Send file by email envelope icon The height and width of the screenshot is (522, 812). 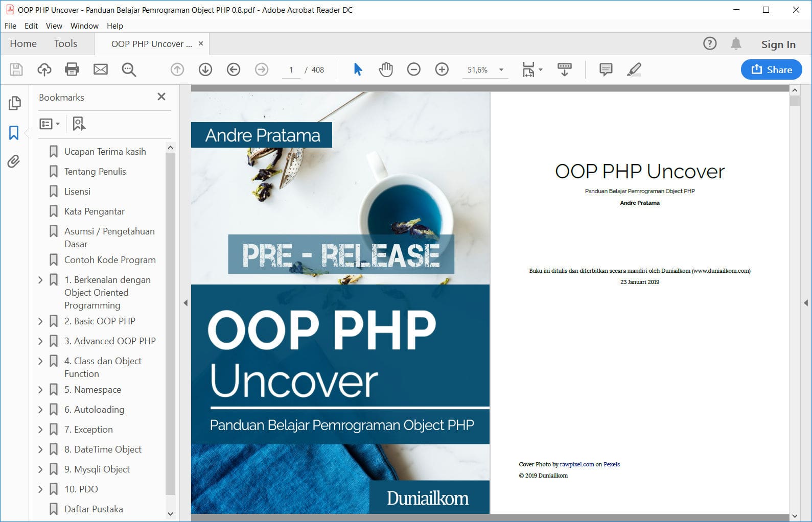point(101,69)
